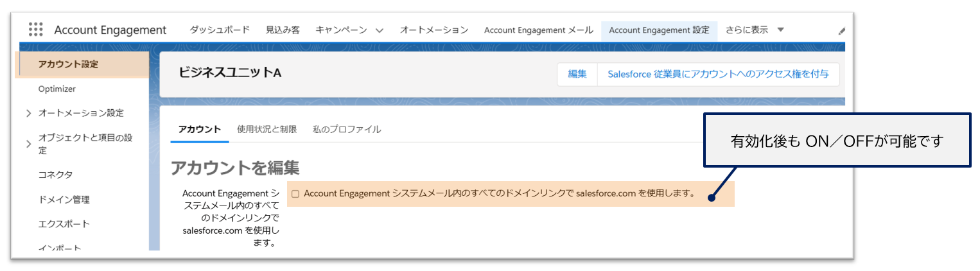The width and height of the screenshot is (980, 271).
Task: Open さらに表示 navigation item
Action: pos(747,30)
